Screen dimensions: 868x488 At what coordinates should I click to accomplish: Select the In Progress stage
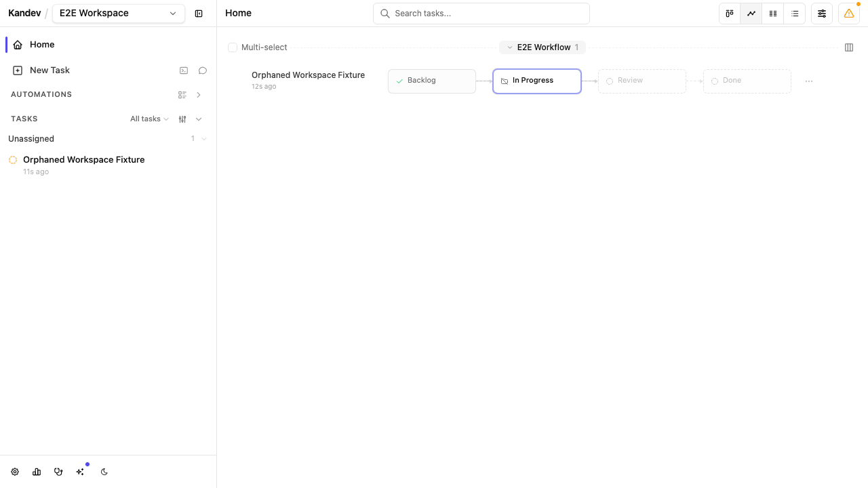[x=537, y=81]
